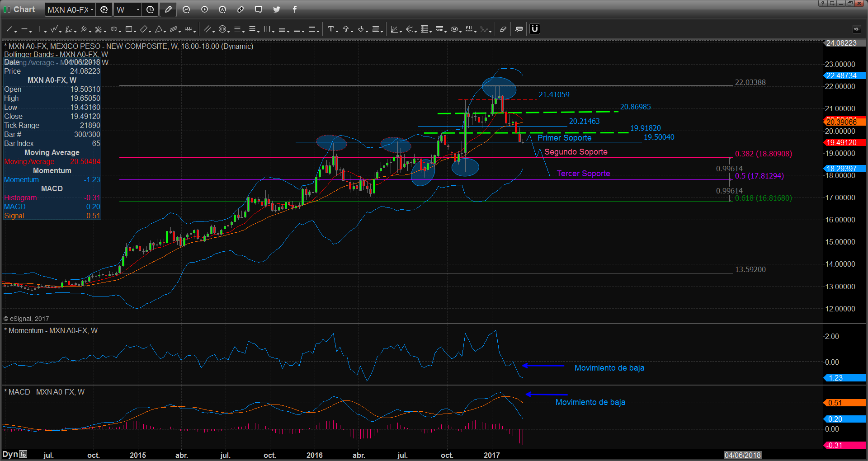This screenshot has width=868, height=461.
Task: Click the 0.382 (18.80908) Fibonacci label
Action: pos(763,154)
